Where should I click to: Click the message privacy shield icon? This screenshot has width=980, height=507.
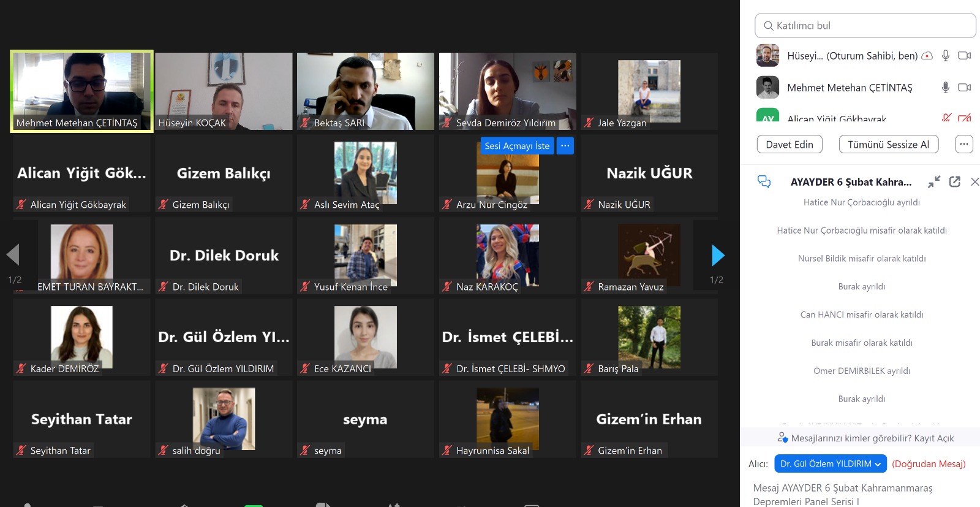point(782,438)
